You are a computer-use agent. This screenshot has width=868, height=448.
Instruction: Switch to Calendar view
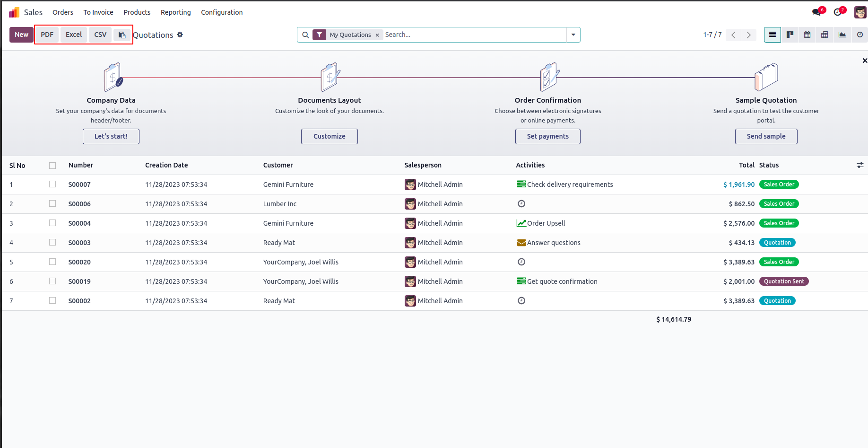point(807,35)
